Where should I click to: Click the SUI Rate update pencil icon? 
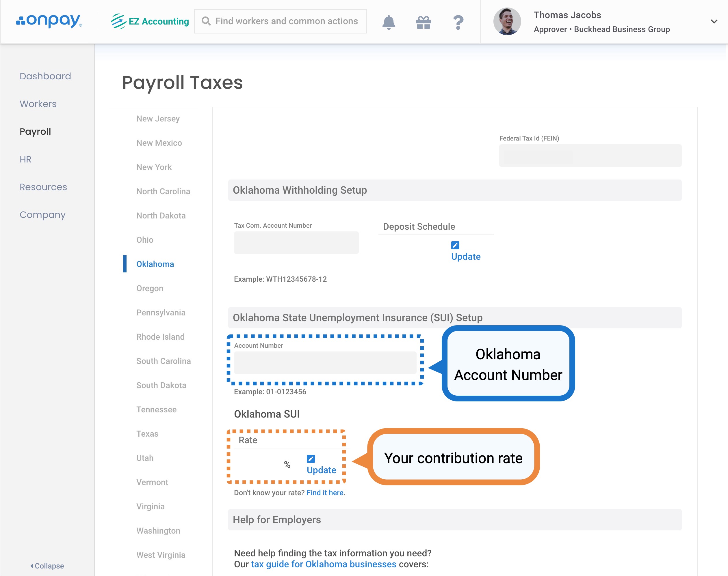[311, 459]
